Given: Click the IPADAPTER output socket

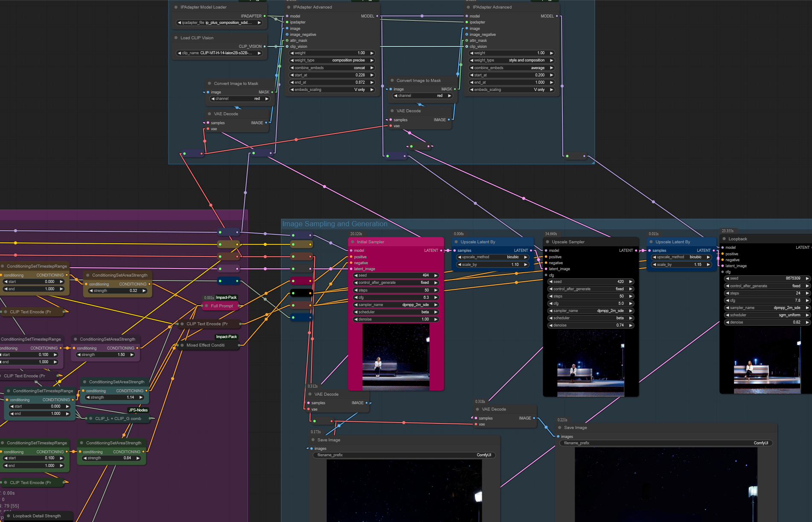Looking at the screenshot, I should (265, 16).
